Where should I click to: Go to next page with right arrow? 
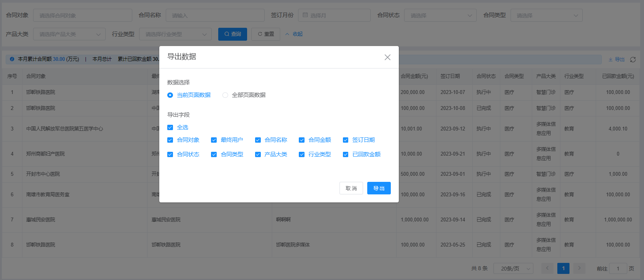point(579,268)
